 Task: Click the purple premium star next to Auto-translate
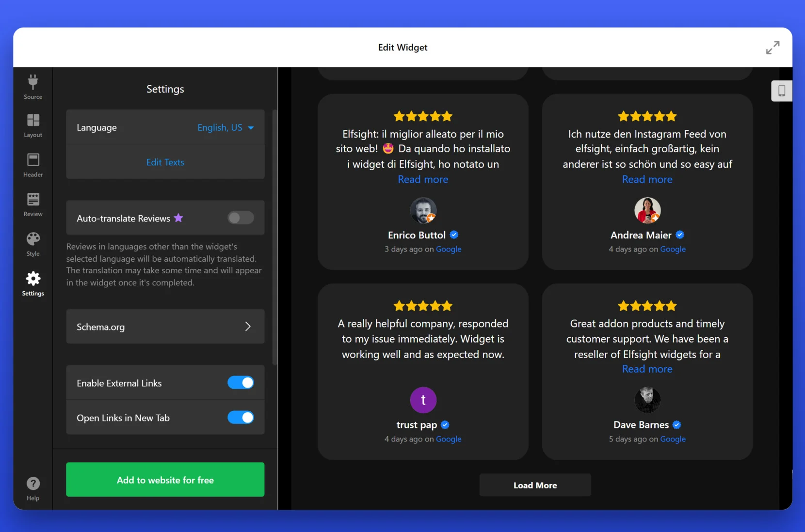tap(178, 218)
